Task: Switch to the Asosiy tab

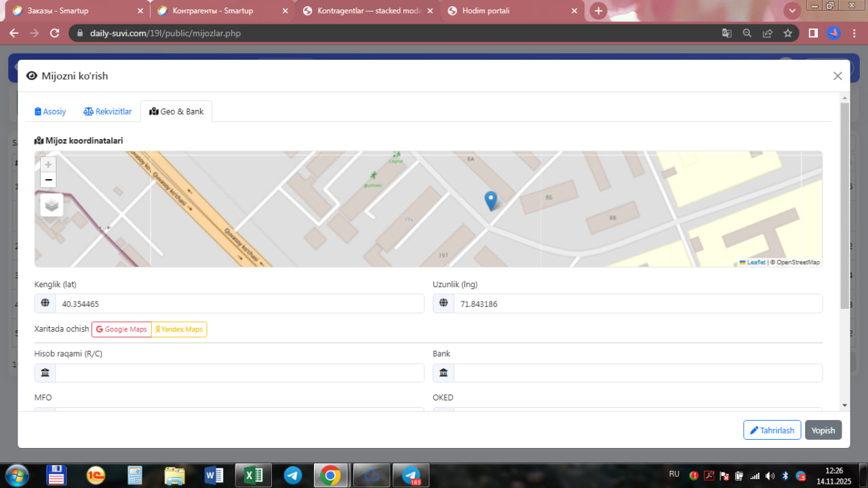Action: pyautogui.click(x=51, y=111)
